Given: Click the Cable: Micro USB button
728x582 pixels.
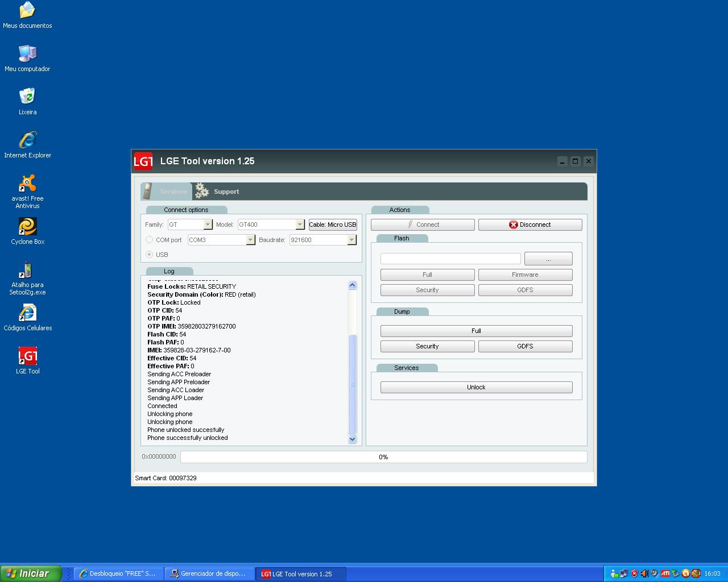Looking at the screenshot, I should tap(333, 225).
